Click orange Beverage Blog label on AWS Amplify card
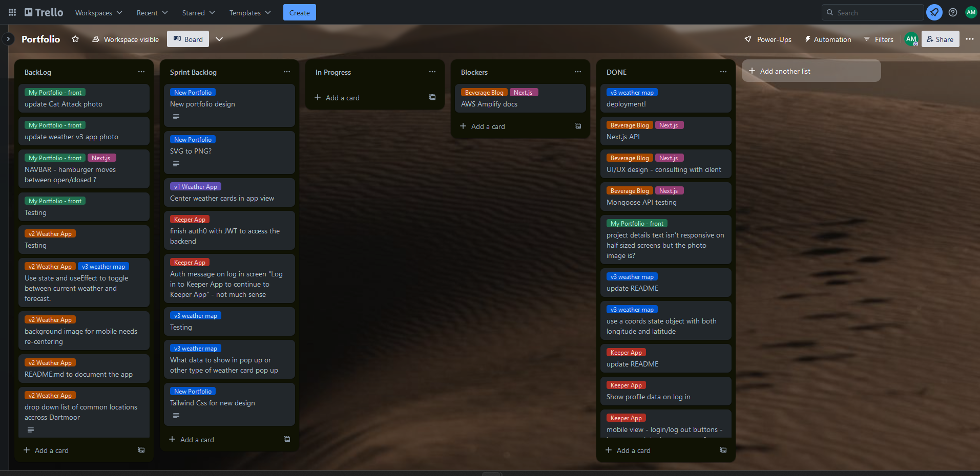Viewport: 980px width, 476px height. tap(484, 92)
